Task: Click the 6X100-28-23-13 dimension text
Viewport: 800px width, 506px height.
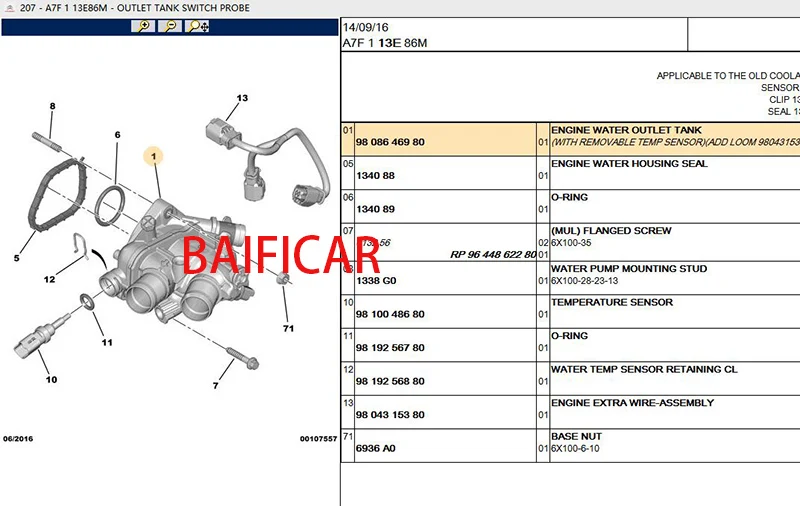Action: coord(584,281)
